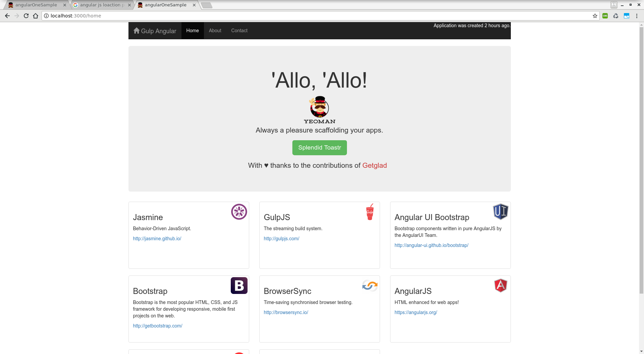Click the site info icon in address bar
The height and width of the screenshot is (354, 644).
tap(46, 16)
